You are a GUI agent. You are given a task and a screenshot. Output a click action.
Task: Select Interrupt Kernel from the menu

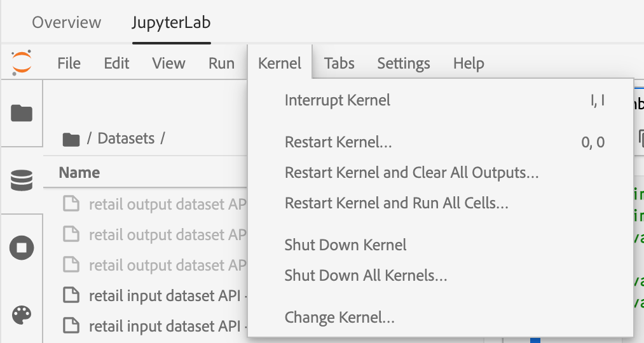tap(338, 100)
